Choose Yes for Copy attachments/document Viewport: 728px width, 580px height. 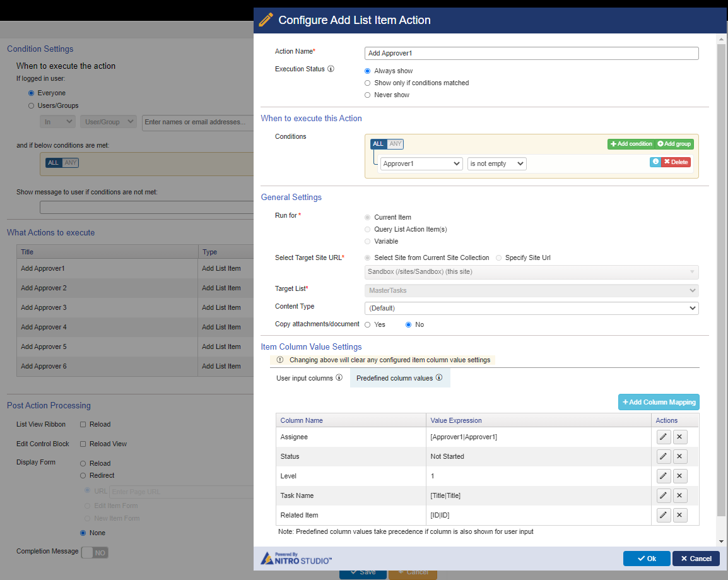pos(367,324)
